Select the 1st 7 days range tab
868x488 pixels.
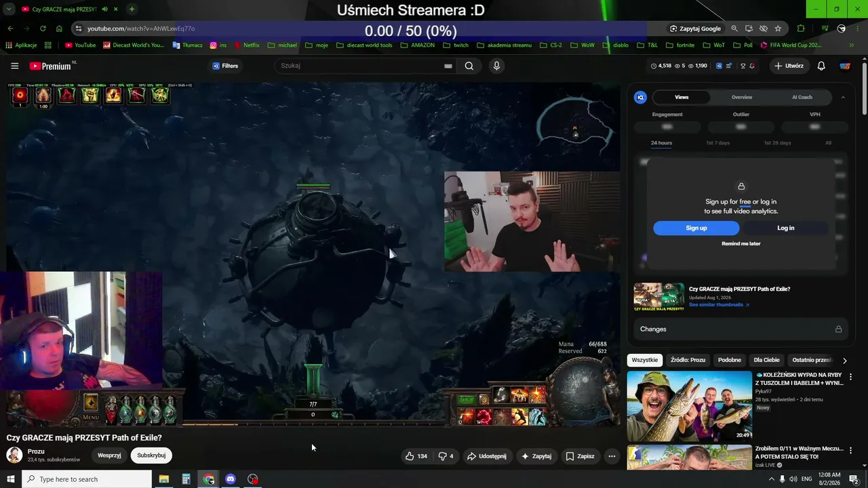717,143
